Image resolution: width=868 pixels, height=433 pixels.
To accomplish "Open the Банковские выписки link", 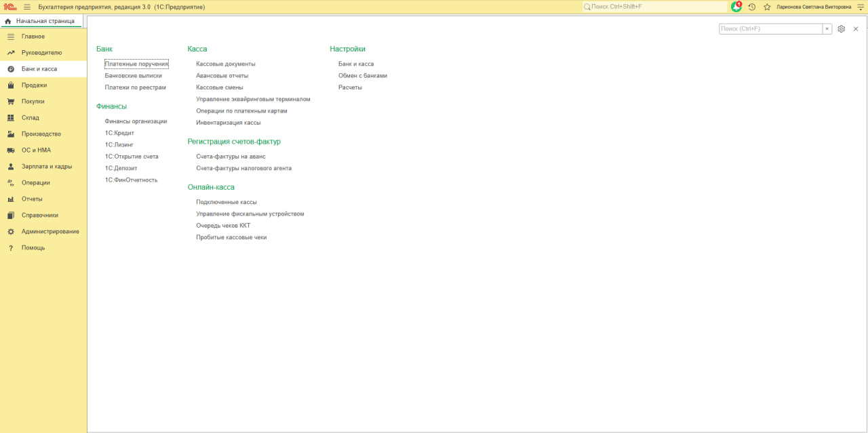I will 134,76.
